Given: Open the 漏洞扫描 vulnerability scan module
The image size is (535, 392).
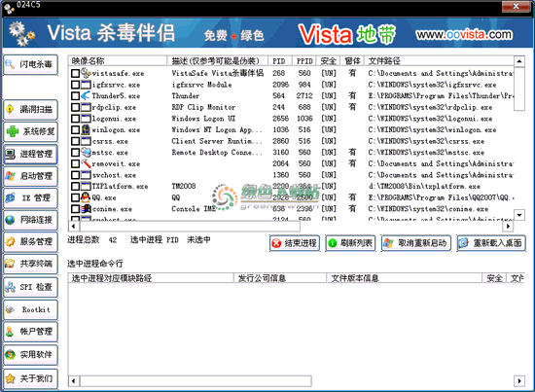Looking at the screenshot, I should click(x=30, y=110).
